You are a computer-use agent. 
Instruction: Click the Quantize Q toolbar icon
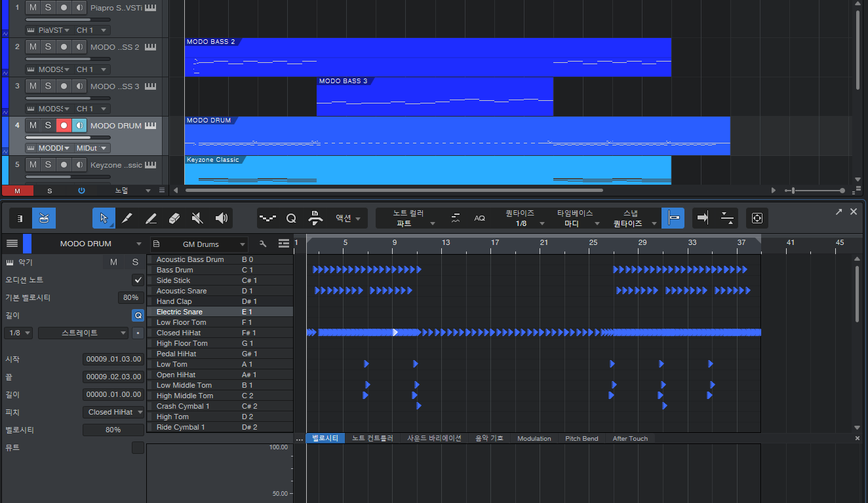[x=291, y=218]
